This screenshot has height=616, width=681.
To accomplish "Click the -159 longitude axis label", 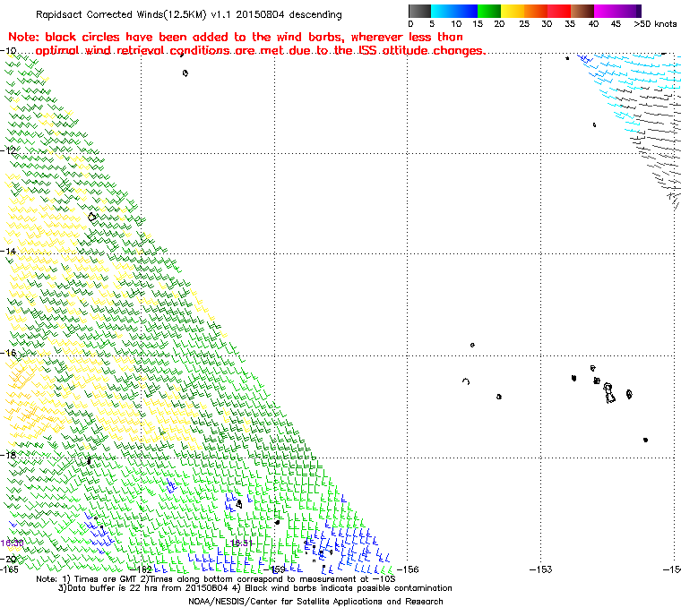I will point(274,569).
